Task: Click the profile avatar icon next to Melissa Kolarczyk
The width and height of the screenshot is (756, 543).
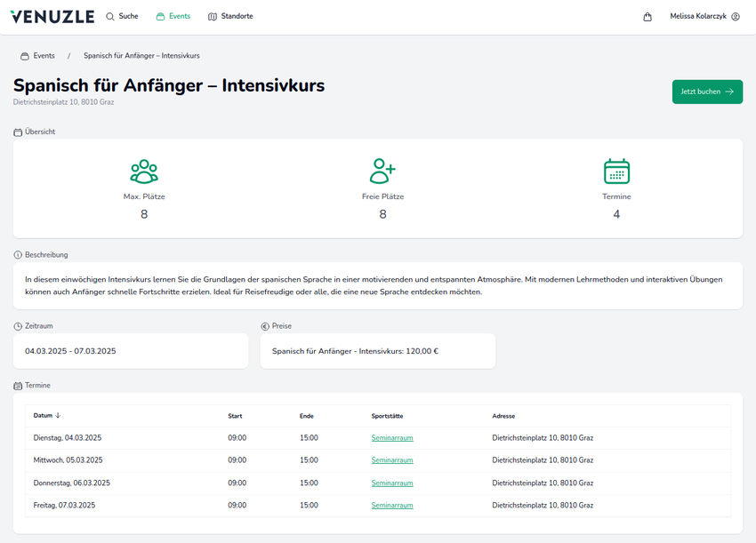Action: coord(736,16)
